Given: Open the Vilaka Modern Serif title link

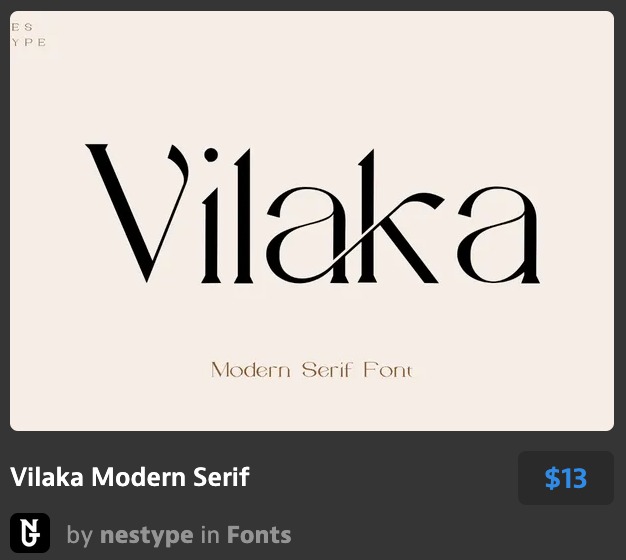Looking at the screenshot, I should coord(130,477).
